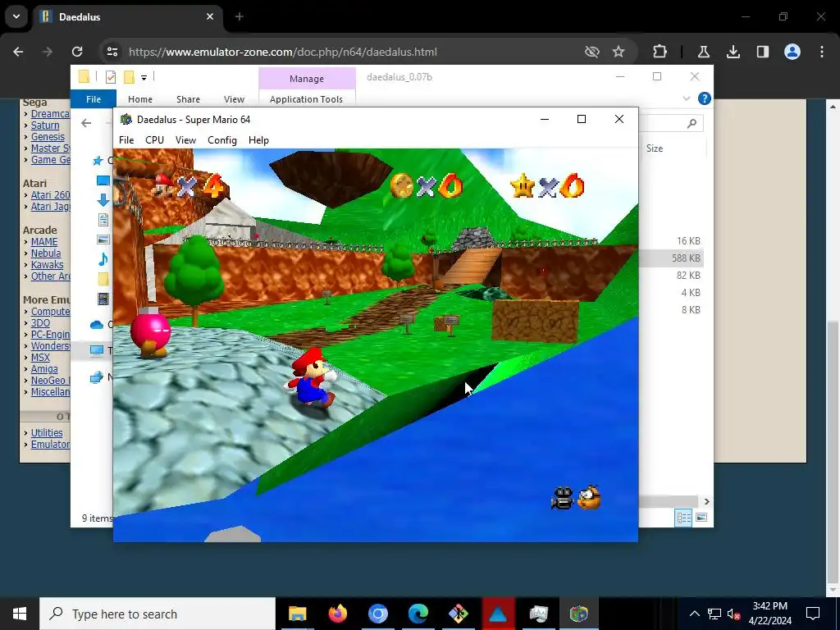
Task: Select OneDrive cloud icon in sidebar
Action: pyautogui.click(x=97, y=325)
